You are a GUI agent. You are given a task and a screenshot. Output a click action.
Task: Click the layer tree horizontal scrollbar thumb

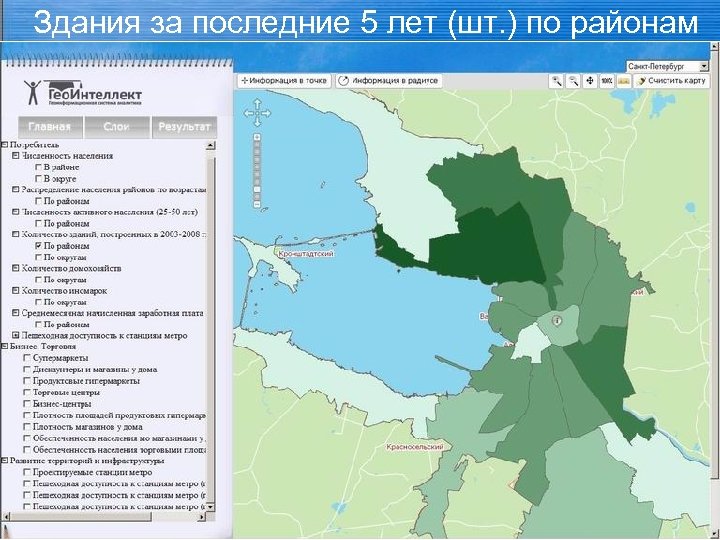coord(79,517)
